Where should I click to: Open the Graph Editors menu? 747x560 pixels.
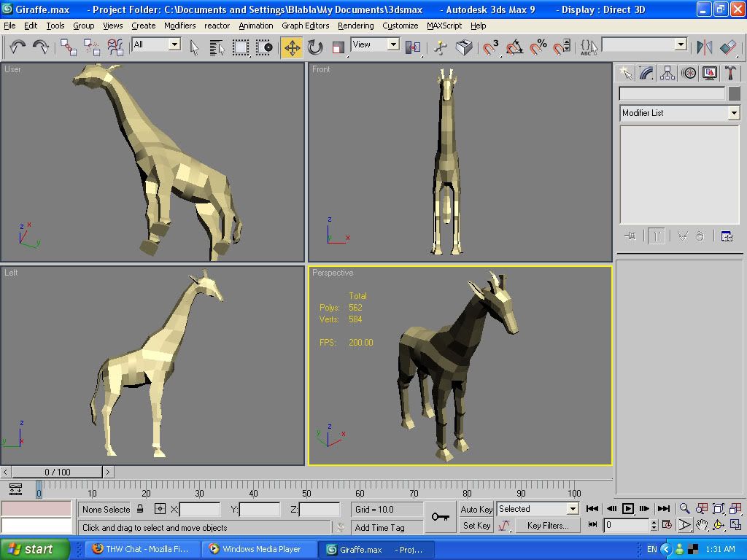[306, 26]
